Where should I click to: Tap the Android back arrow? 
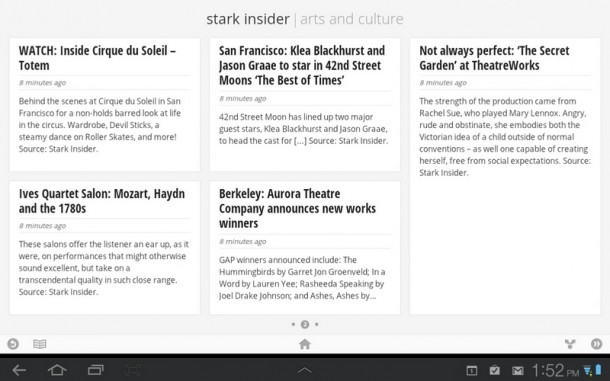[x=19, y=370]
